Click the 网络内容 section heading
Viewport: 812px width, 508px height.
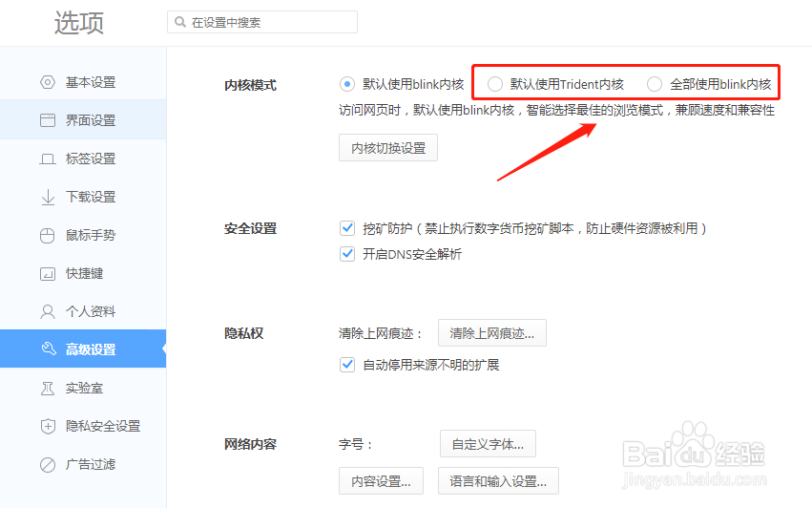(251, 444)
